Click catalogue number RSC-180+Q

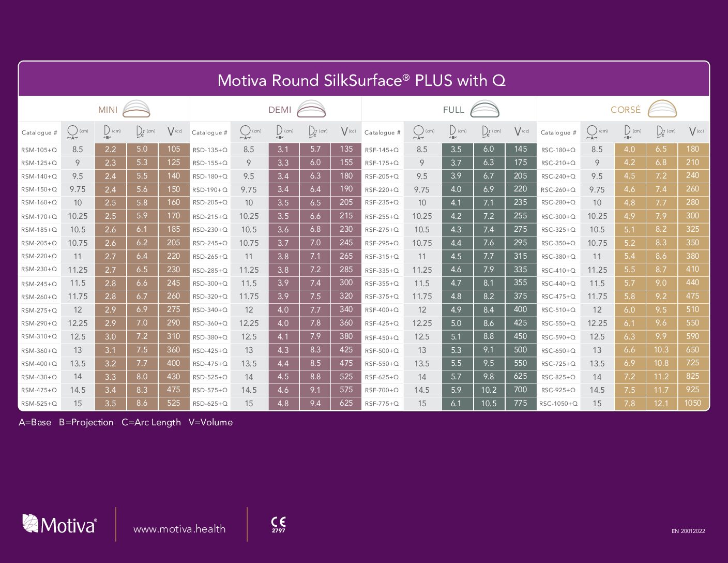558,150
